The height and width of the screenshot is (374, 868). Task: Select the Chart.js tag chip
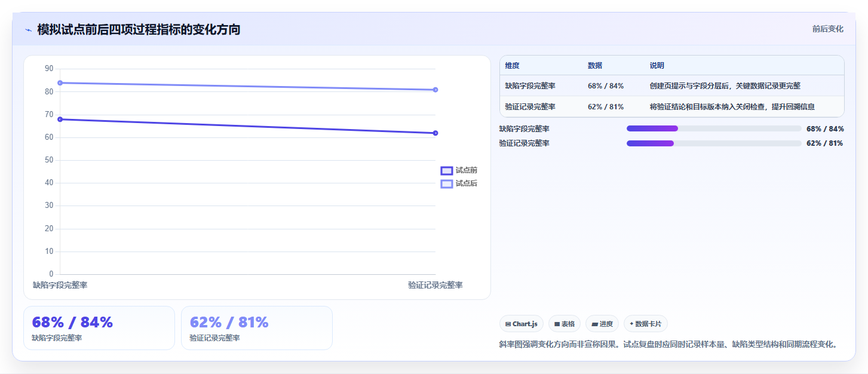click(x=522, y=324)
